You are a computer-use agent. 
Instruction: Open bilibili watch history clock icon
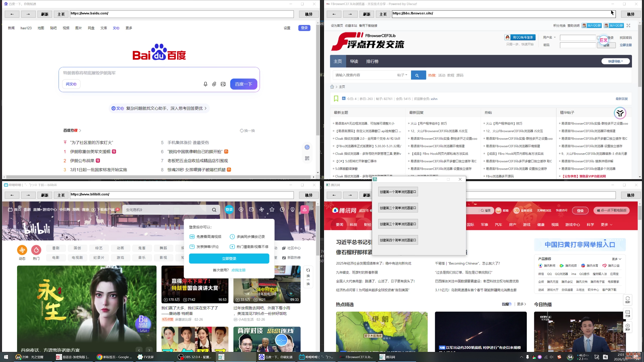pos(282,209)
